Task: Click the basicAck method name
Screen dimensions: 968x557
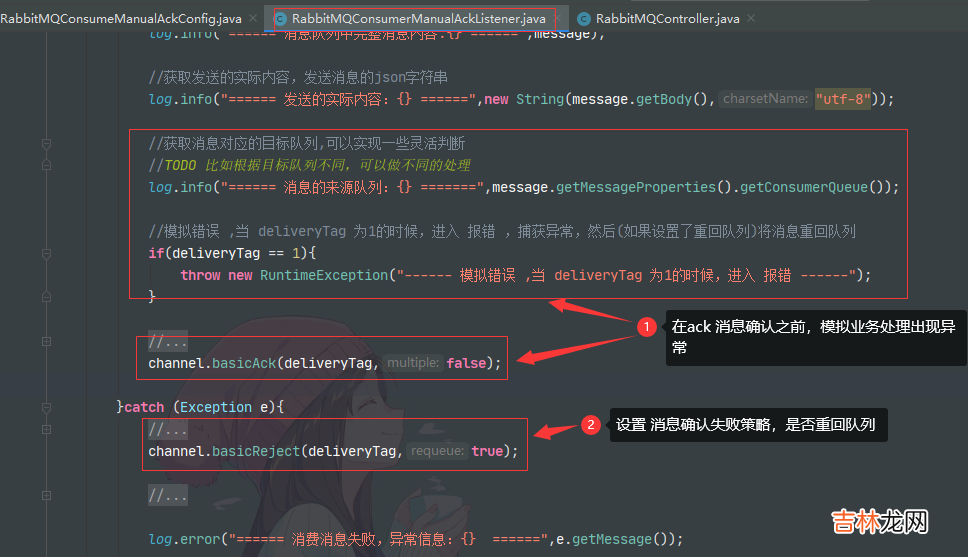Action: click(244, 363)
